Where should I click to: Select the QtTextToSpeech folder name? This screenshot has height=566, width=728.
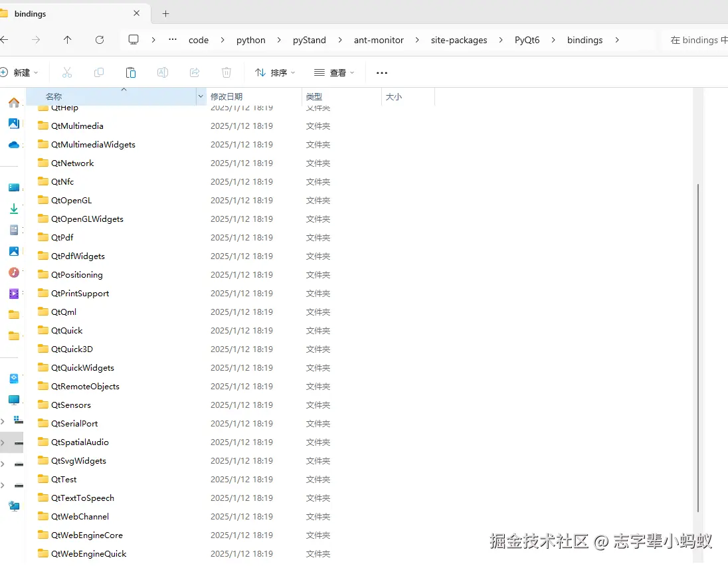pos(82,498)
